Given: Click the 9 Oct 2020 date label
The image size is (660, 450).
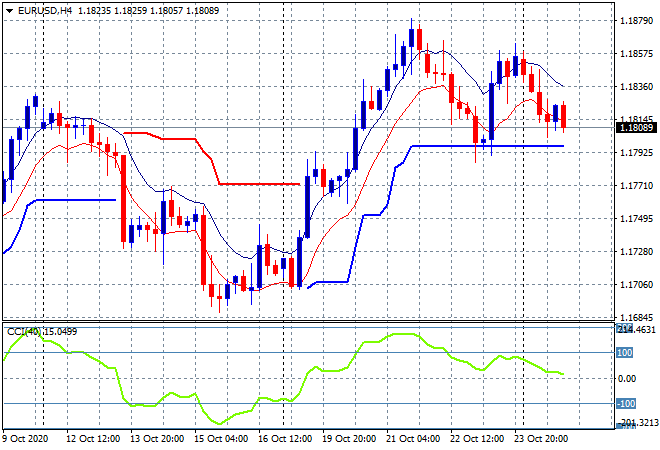Looking at the screenshot, I should (x=26, y=439).
